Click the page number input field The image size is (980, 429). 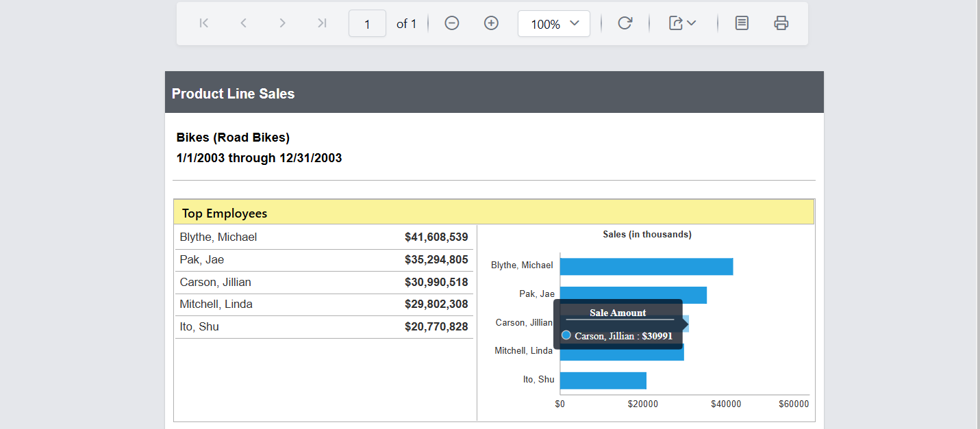click(367, 24)
